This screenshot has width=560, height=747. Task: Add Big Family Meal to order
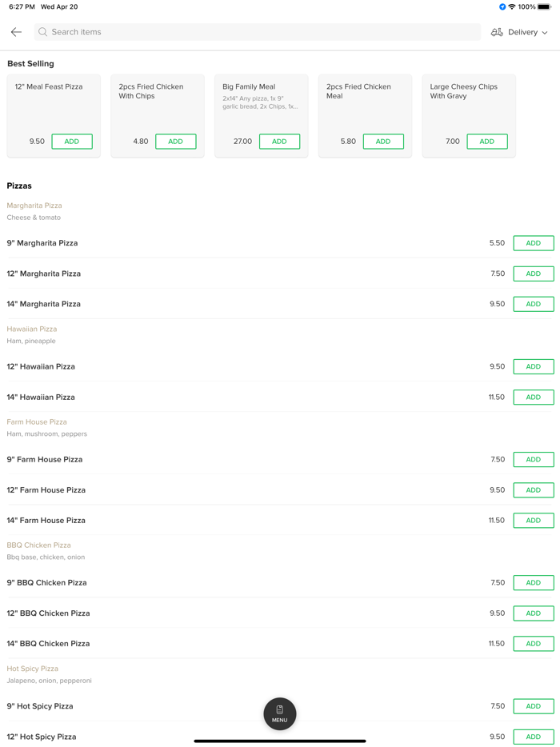coord(279,142)
